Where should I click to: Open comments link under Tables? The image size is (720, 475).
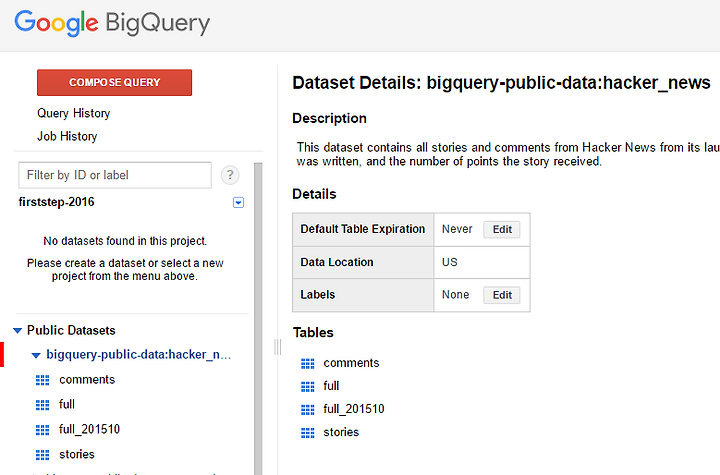351,363
